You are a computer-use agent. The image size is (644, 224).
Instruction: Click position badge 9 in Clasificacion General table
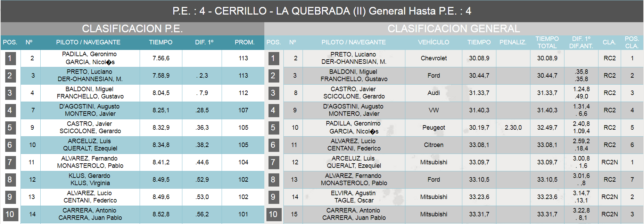tap(273, 197)
